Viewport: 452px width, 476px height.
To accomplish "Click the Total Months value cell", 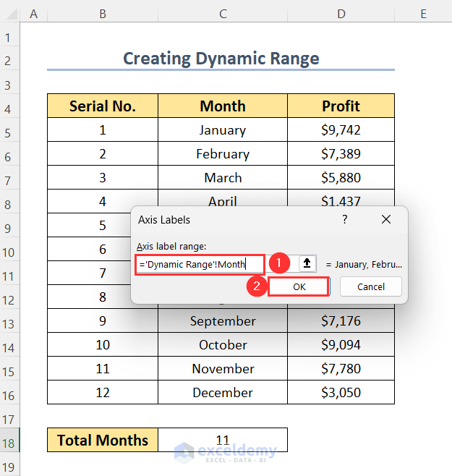I will click(223, 440).
